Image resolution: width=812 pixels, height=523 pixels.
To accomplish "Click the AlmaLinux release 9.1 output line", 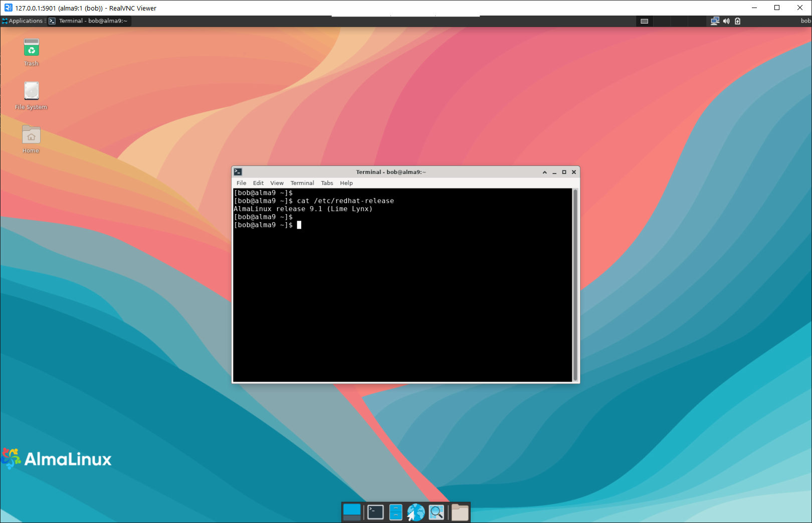I will (x=303, y=209).
